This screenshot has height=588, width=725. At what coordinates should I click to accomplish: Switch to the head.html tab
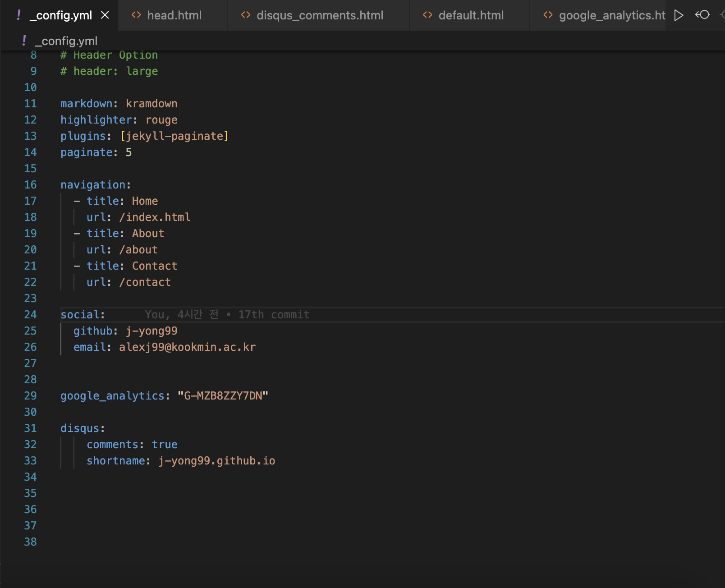173,15
